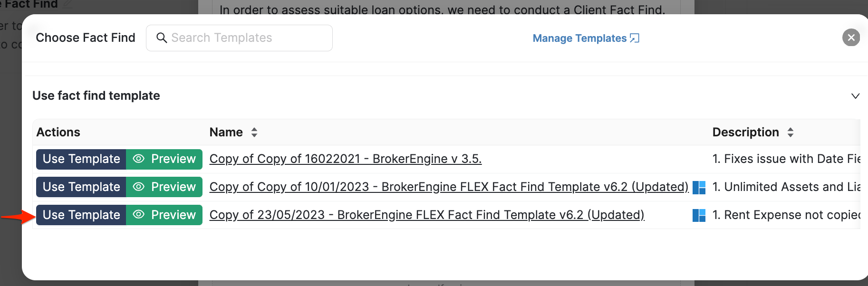Screen dimensions: 868x286
Task: Open the Copy of Copy of 10/01/2023 link
Action: pos(448,187)
